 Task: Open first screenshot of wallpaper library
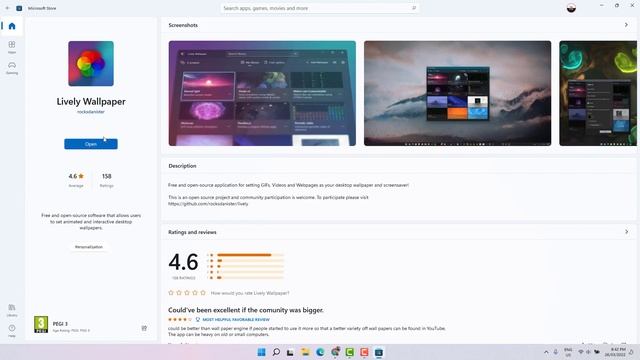pyautogui.click(x=262, y=93)
